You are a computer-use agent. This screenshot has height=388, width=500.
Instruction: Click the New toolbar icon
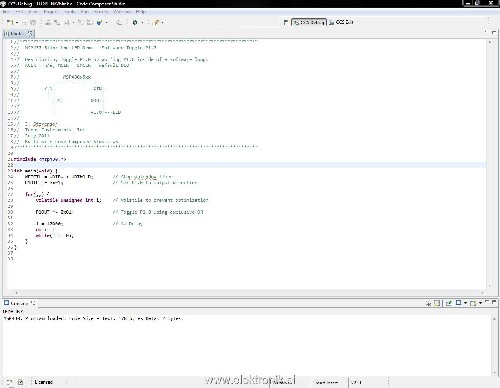click(x=10, y=22)
